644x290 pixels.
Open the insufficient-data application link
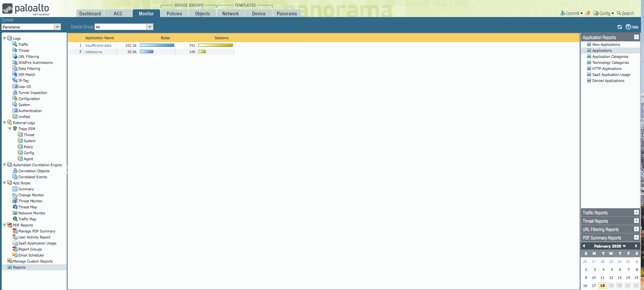point(98,45)
